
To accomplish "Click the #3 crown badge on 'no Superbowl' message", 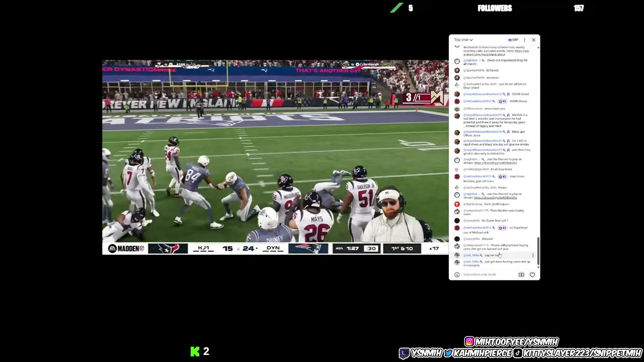I will pyautogui.click(x=502, y=228).
